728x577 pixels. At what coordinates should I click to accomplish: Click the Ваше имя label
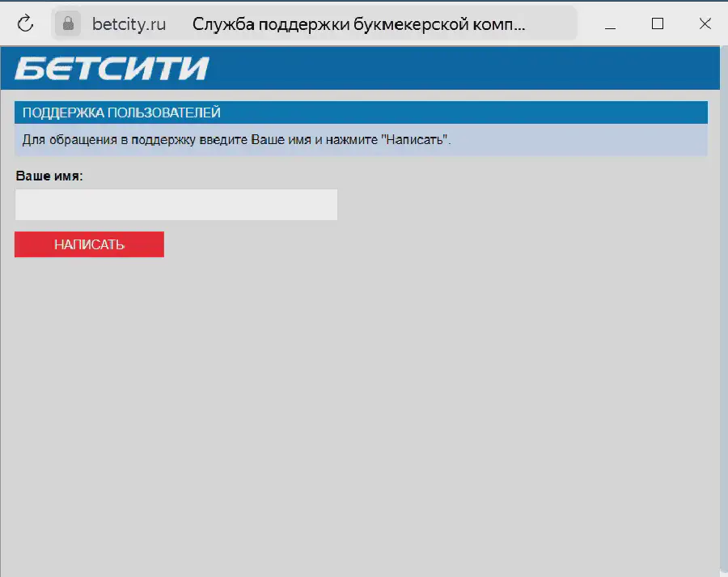[49, 176]
